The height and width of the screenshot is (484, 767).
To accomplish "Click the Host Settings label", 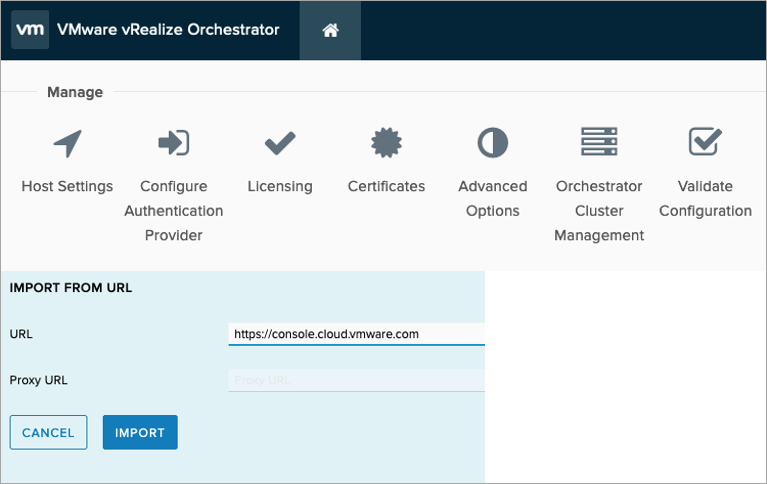I will click(67, 186).
